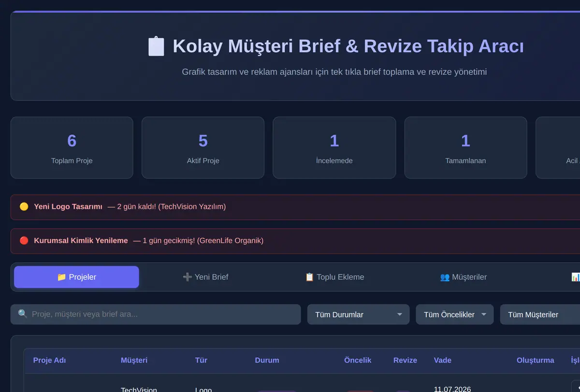Open the Projeler tab
This screenshot has width=580, height=392.
76,277
